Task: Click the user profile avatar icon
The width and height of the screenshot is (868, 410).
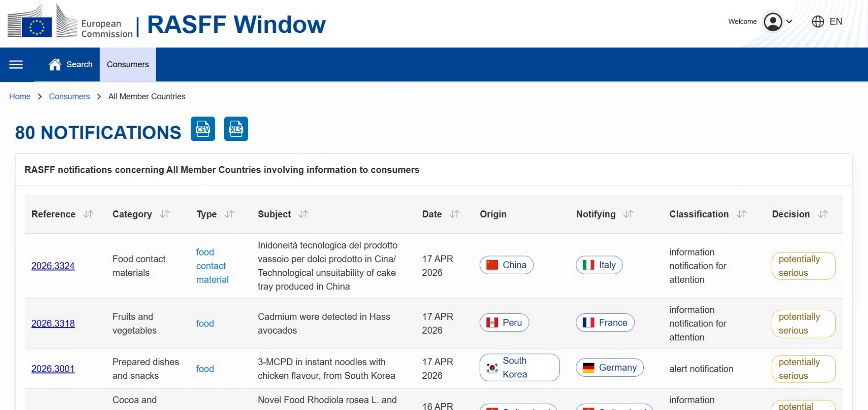Action: [773, 22]
